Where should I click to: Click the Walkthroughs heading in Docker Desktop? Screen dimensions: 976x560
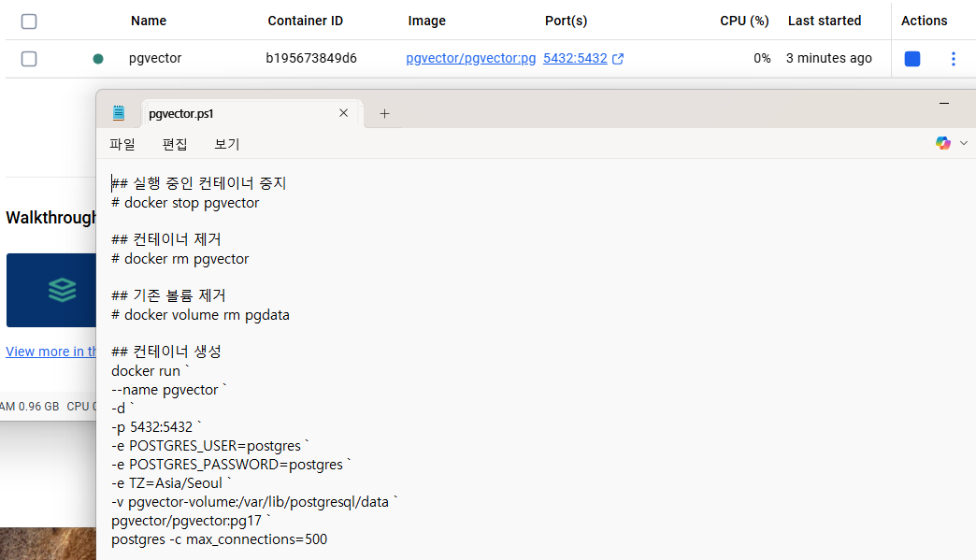(51, 218)
